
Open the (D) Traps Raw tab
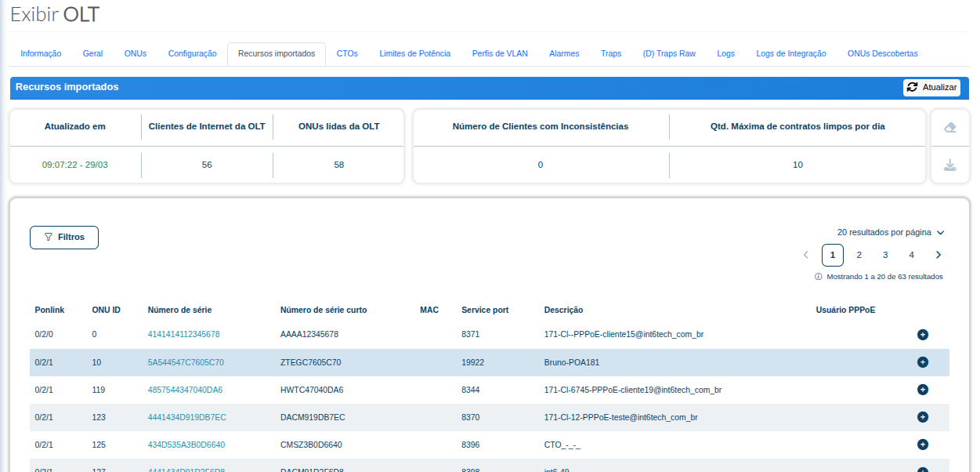click(669, 54)
